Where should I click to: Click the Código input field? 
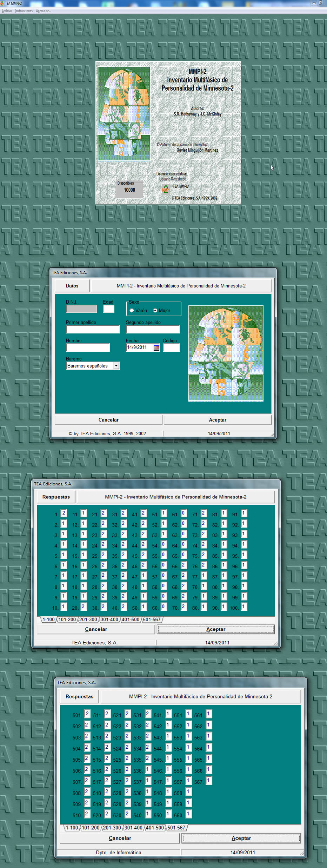click(171, 347)
